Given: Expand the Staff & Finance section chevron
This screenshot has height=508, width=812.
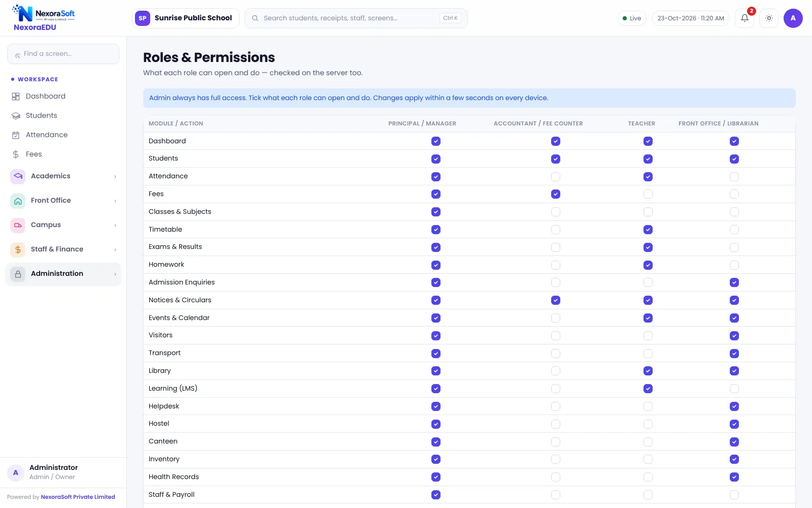Looking at the screenshot, I should click(x=115, y=250).
